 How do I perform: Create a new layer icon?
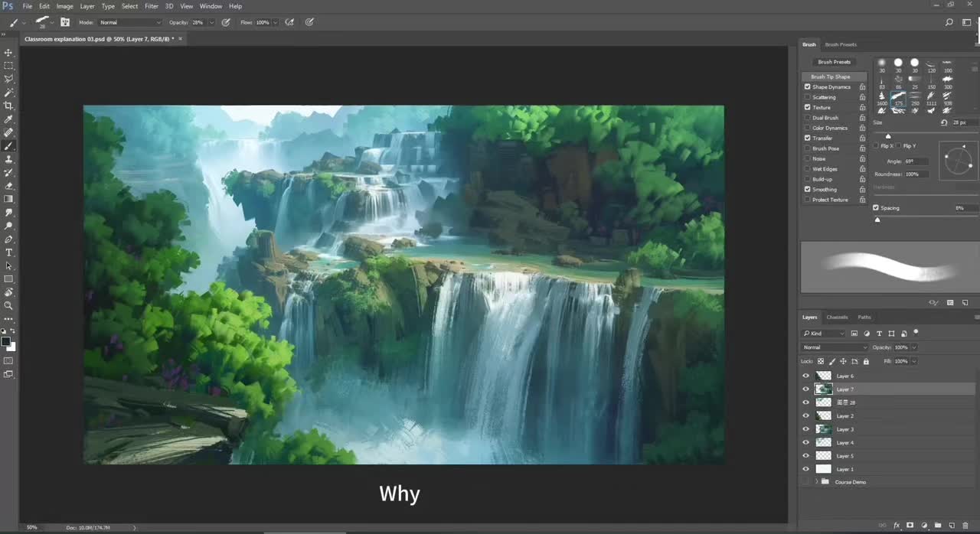click(952, 526)
